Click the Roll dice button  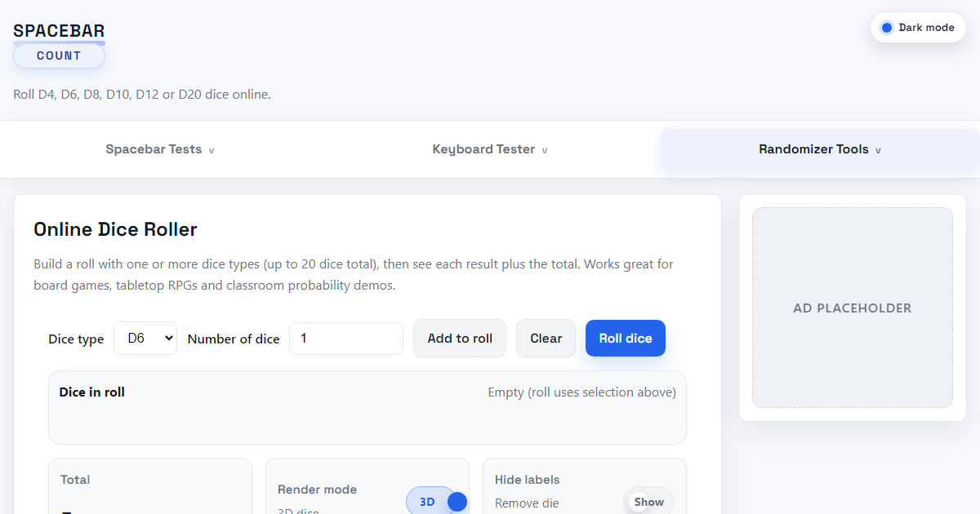pyautogui.click(x=626, y=339)
